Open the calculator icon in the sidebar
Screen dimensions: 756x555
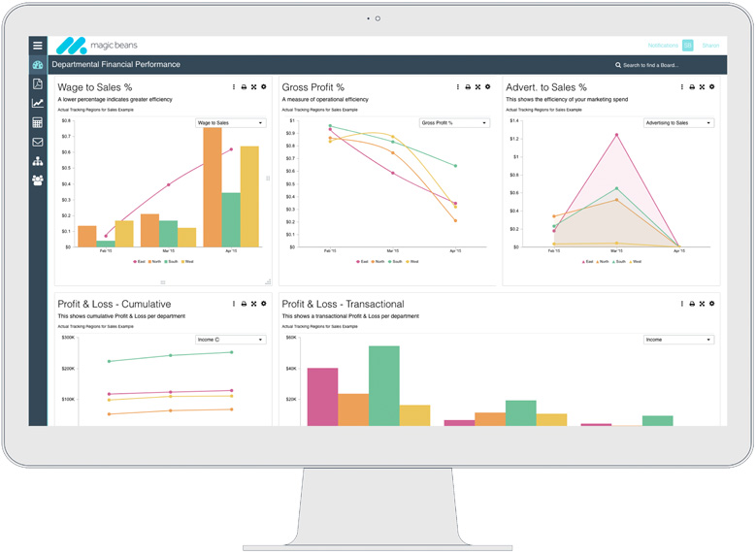[38, 123]
